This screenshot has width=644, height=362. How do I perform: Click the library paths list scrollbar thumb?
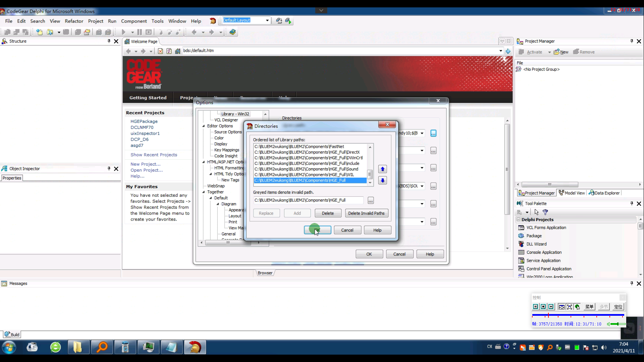[x=370, y=174]
